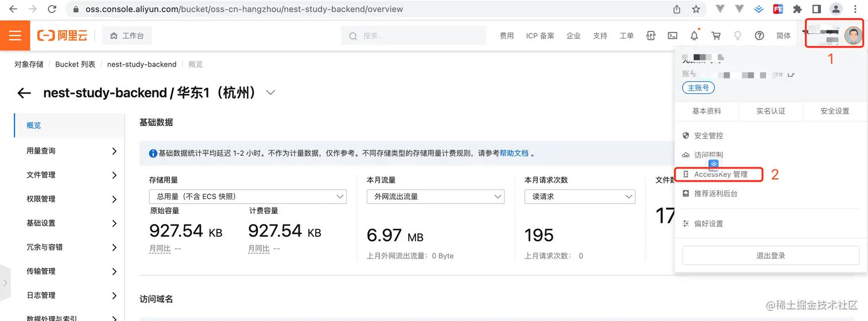Open the Chrome three-dot menu

click(856, 9)
